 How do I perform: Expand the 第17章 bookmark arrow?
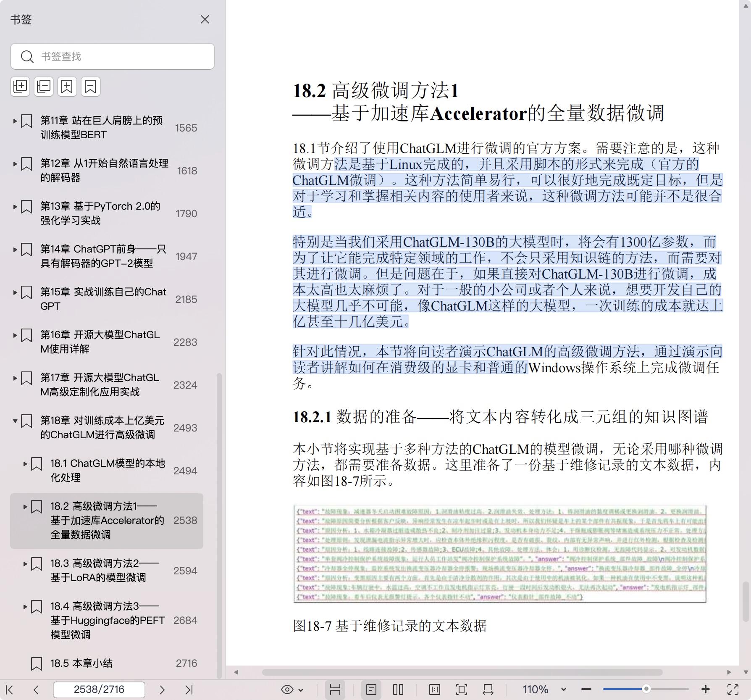coord(15,378)
